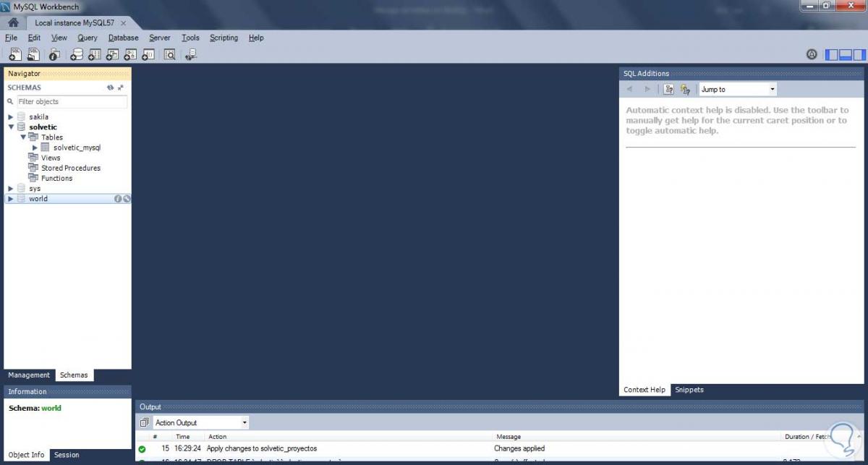
Task: Select Stored Procedures under solvetic
Action: point(71,168)
